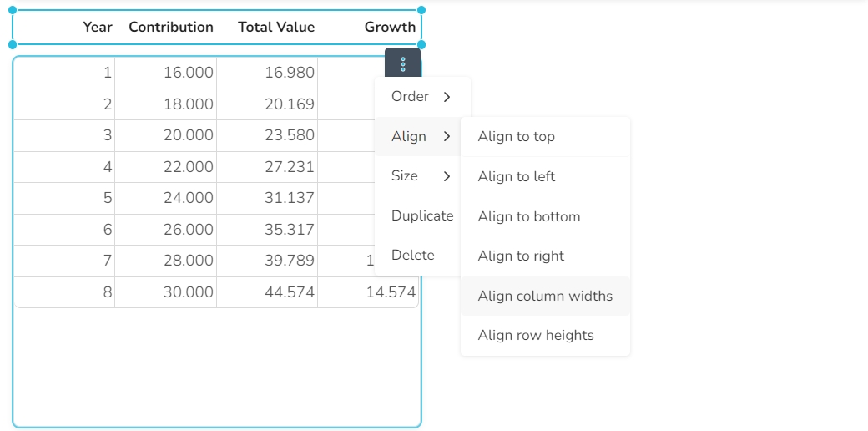868x431 pixels.
Task: Select Align column widths option
Action: click(545, 296)
